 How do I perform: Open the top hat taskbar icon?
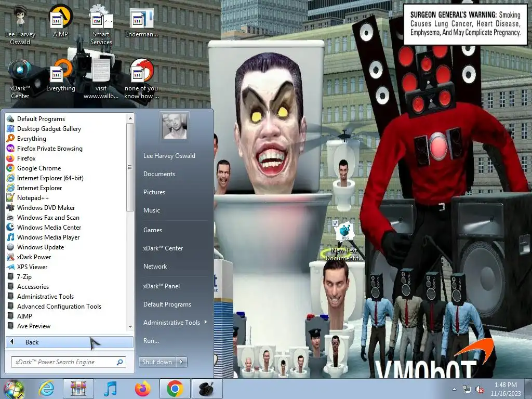coord(207,389)
